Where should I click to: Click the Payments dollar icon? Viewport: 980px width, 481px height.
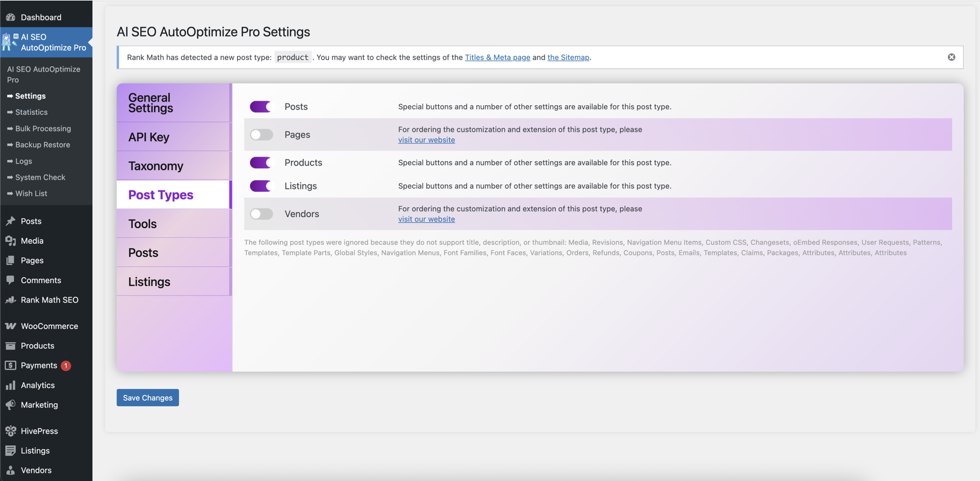(10, 366)
